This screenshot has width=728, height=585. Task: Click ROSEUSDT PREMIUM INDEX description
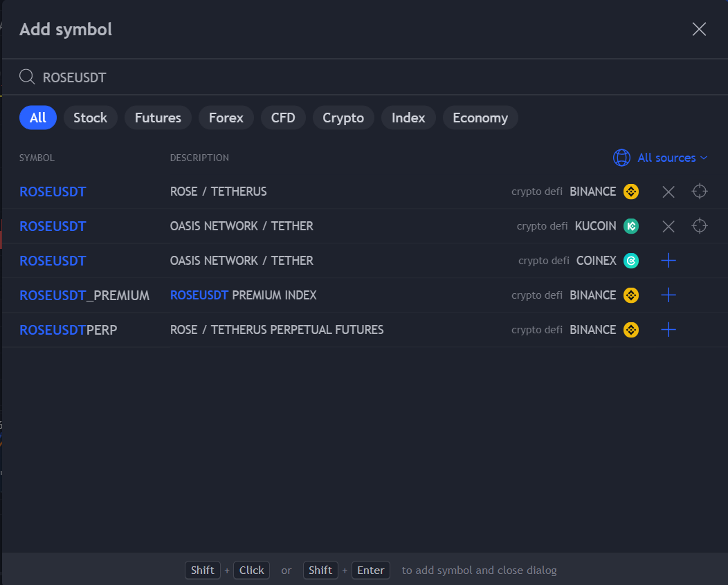coord(244,295)
